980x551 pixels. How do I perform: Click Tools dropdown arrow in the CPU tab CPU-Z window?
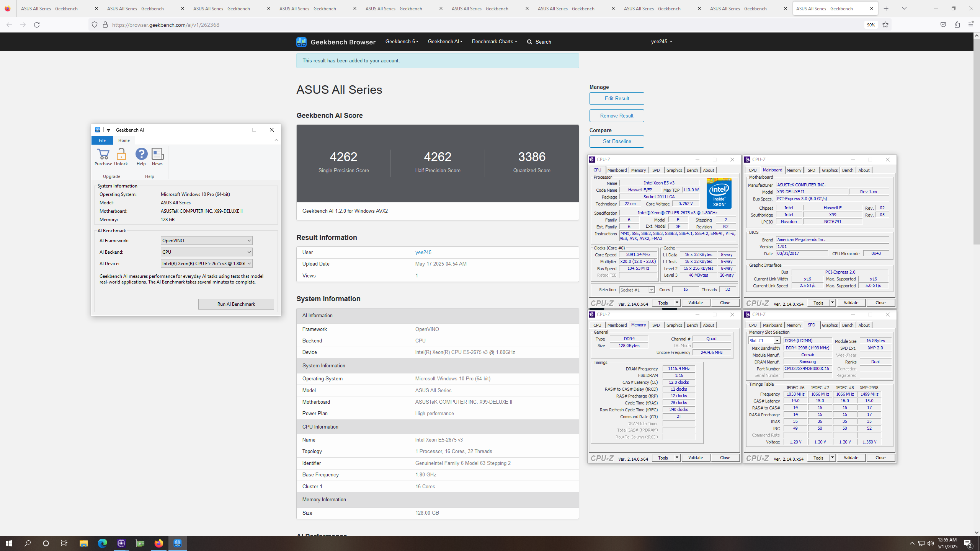click(676, 303)
